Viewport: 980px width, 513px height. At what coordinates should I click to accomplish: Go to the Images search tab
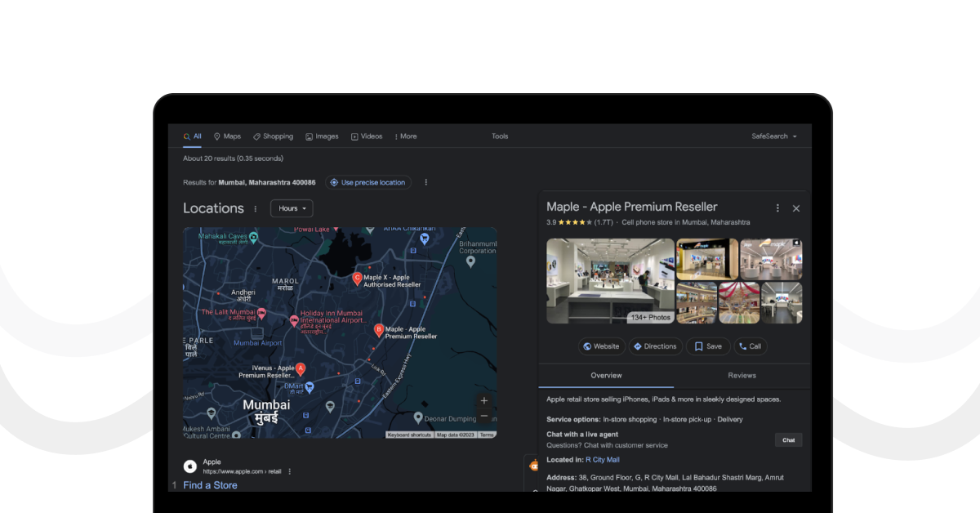coord(322,136)
